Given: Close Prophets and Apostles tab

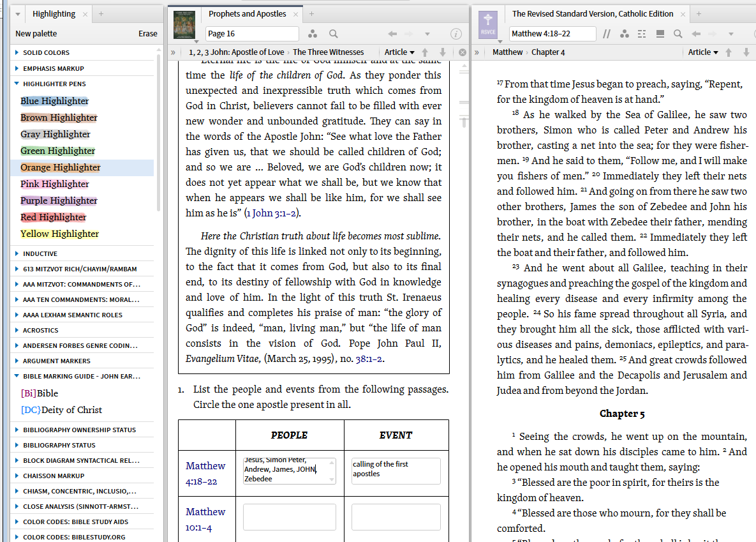Looking at the screenshot, I should [x=295, y=15].
